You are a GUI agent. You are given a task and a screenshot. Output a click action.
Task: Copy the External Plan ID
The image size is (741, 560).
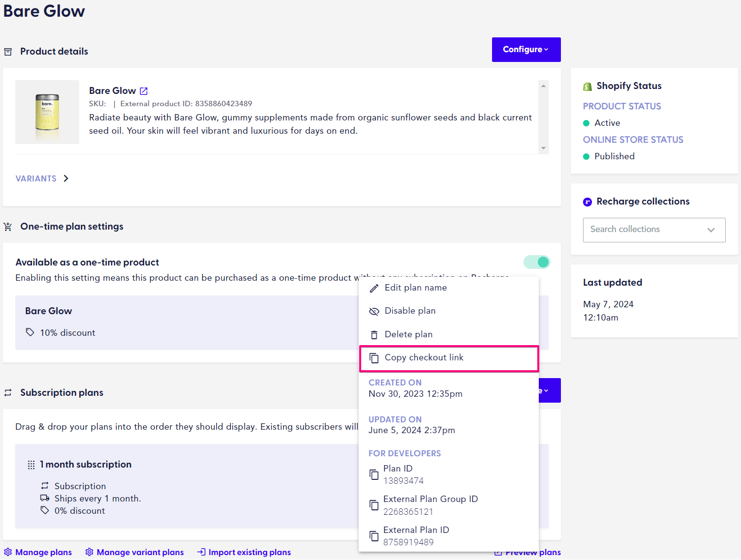tap(374, 536)
